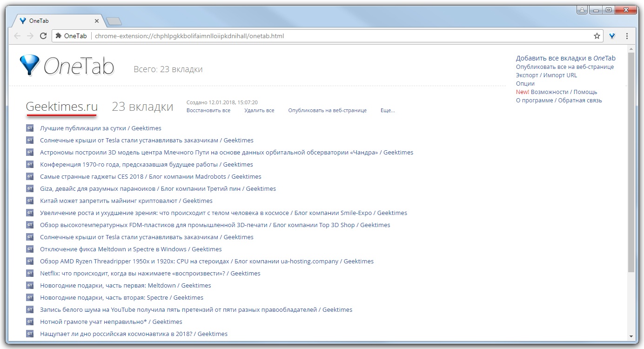Click the GT favicon beside 'Конференция 1970-го года'
644x349 pixels.
pyautogui.click(x=30, y=164)
